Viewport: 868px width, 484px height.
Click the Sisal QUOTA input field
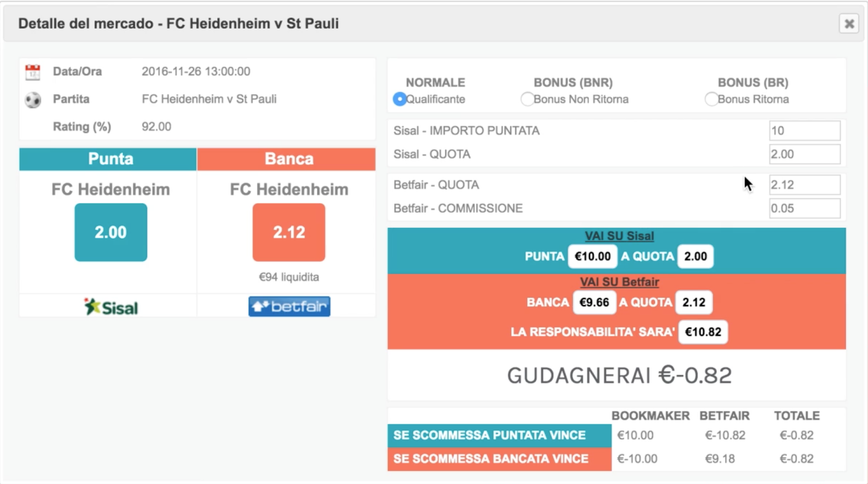point(805,154)
